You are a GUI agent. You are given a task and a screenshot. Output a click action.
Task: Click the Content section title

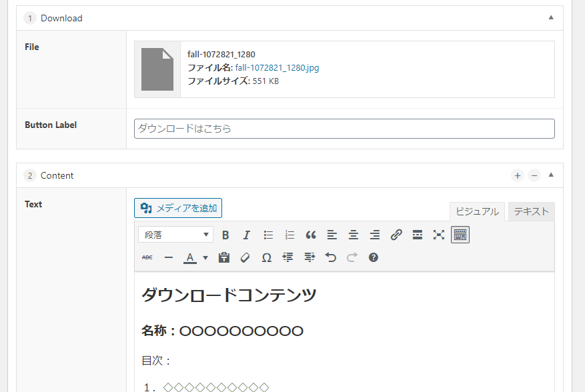(57, 175)
